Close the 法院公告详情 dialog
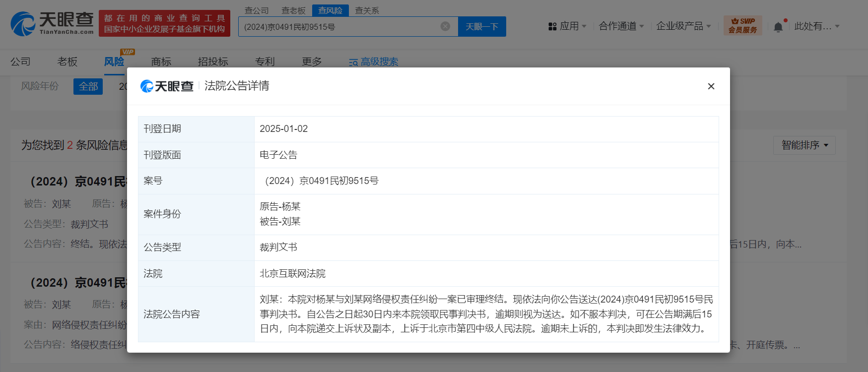 711,86
